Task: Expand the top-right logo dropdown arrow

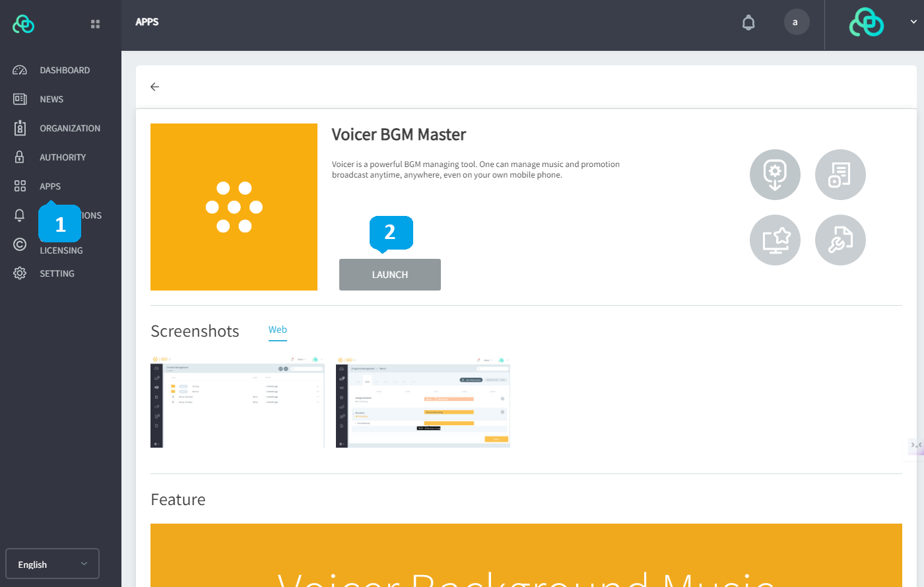Action: coord(913,22)
